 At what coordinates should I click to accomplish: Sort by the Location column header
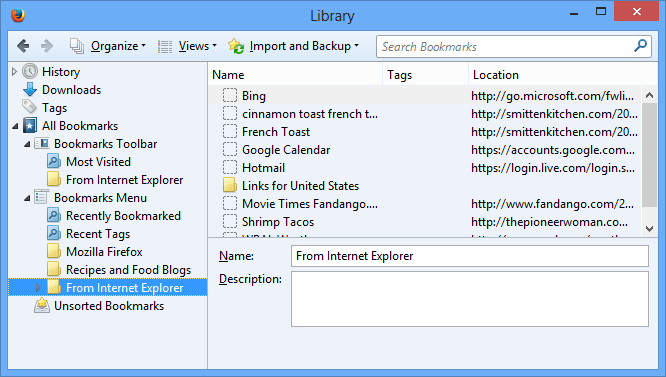click(563, 75)
